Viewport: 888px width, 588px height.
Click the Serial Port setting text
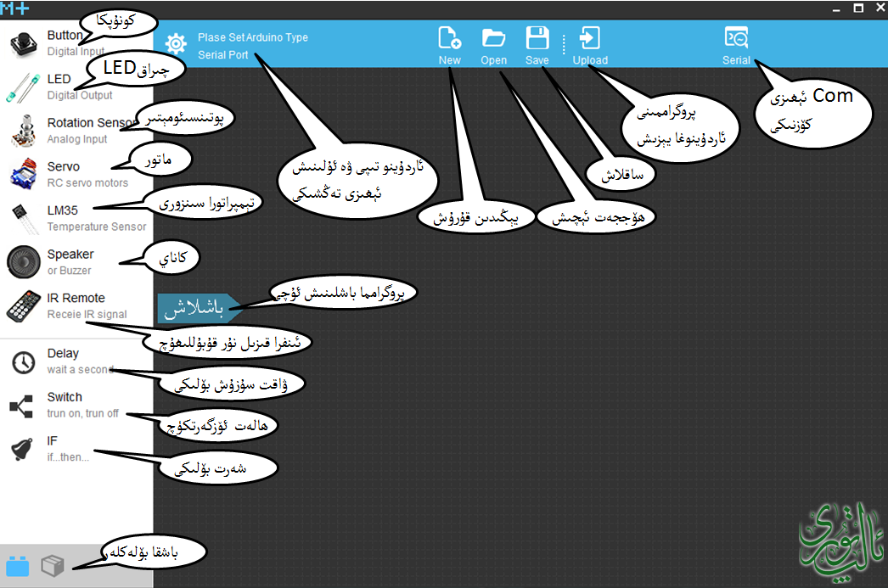[x=223, y=54]
